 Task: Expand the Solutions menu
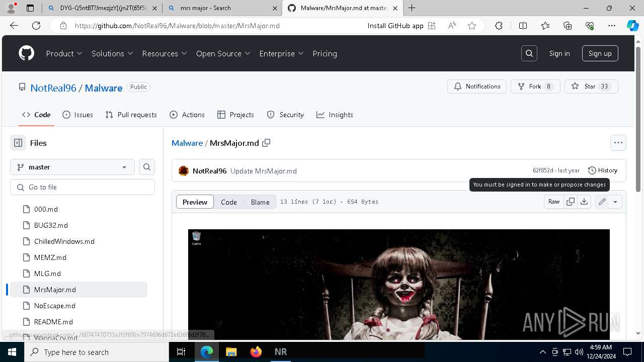[x=112, y=53]
